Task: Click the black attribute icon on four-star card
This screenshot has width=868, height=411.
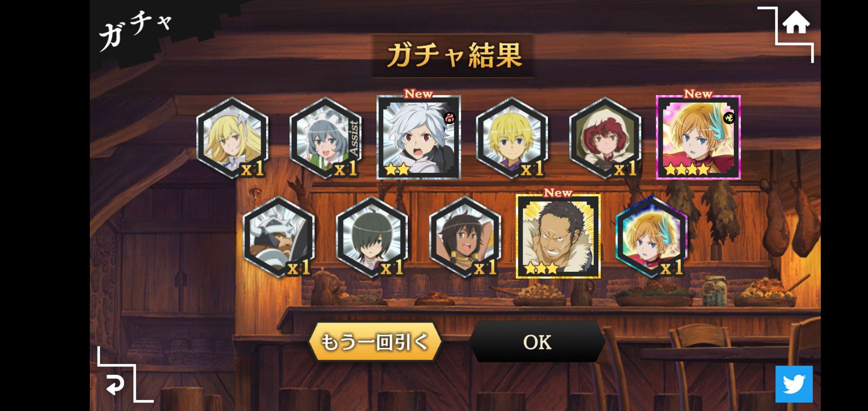Action: point(729,118)
